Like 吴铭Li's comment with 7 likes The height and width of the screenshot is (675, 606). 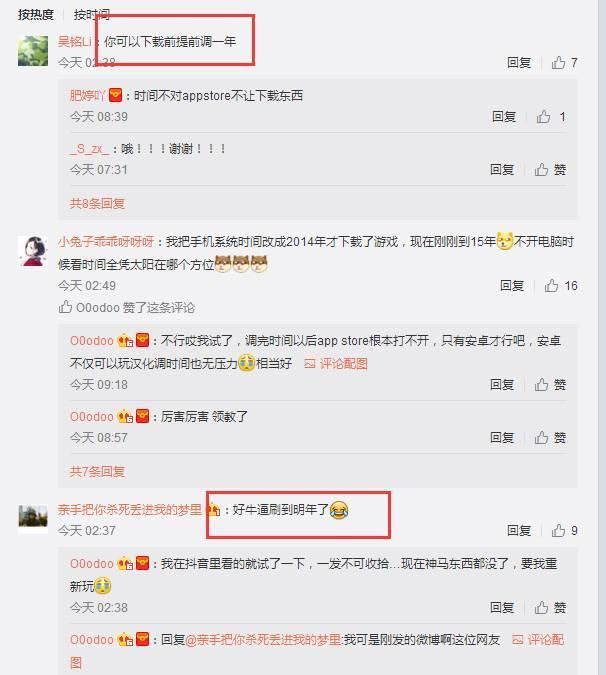564,63
